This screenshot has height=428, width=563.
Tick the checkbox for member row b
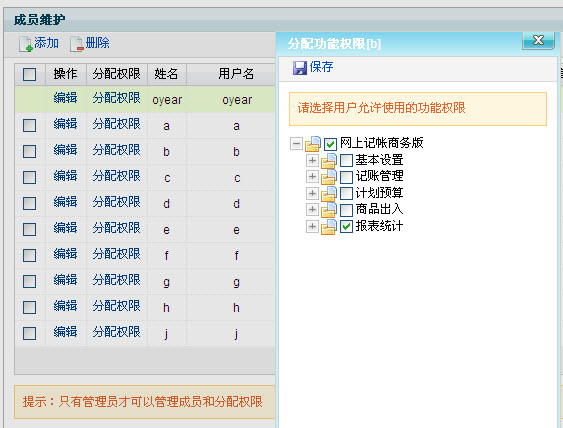coord(29,152)
